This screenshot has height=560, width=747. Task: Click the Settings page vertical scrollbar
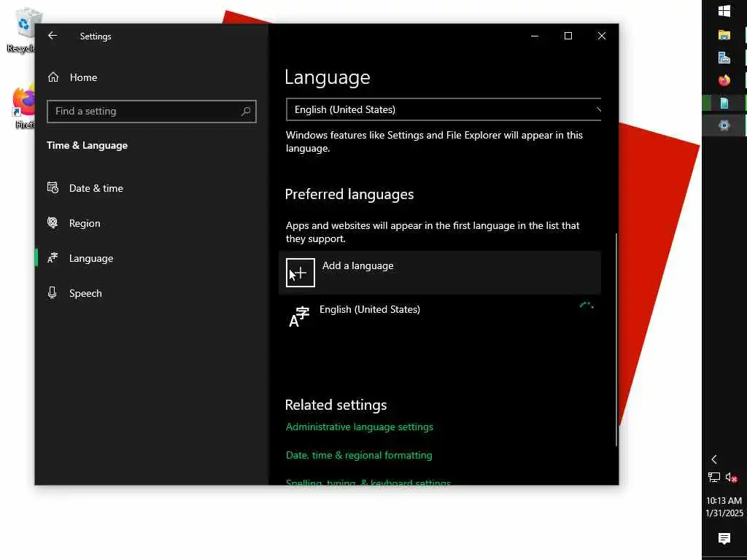(616, 339)
